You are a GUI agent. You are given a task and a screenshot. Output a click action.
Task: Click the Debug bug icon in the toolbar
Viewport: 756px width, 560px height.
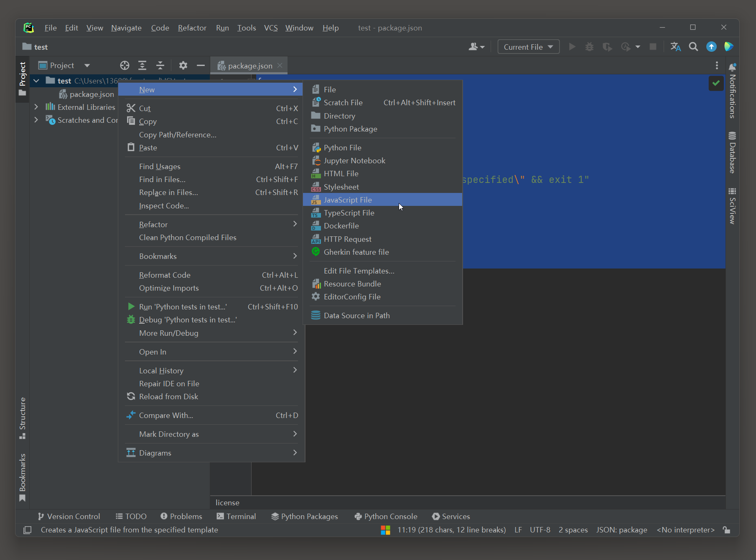click(589, 47)
